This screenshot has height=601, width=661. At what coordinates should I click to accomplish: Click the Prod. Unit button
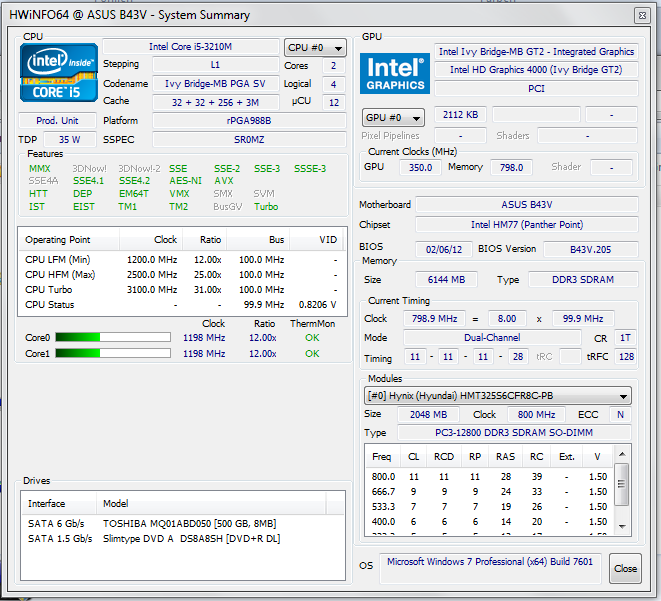(x=59, y=121)
